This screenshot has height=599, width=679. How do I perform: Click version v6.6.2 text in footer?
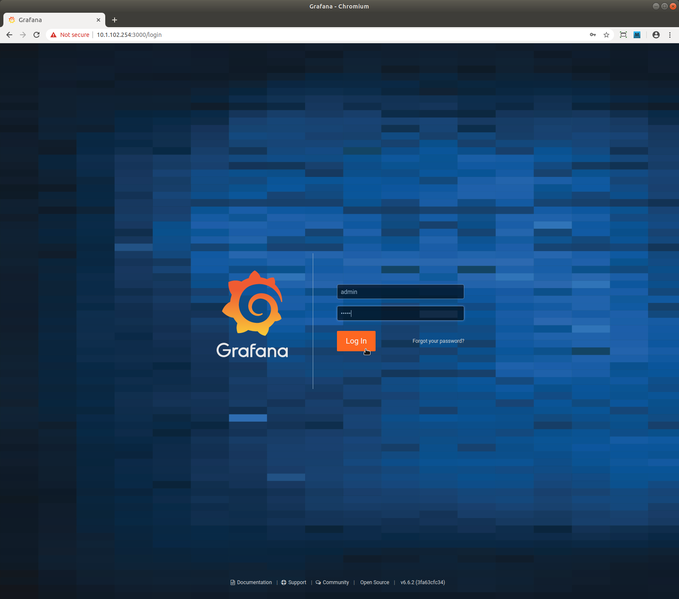423,582
